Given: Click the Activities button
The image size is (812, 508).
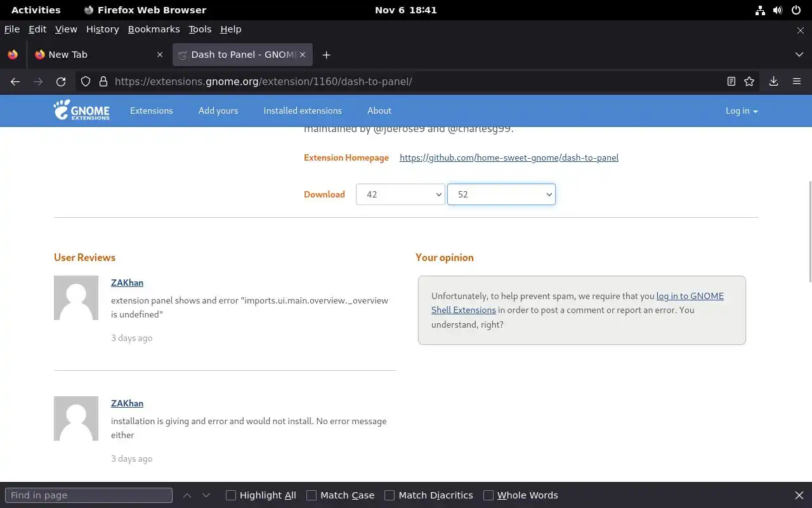Looking at the screenshot, I should [36, 10].
